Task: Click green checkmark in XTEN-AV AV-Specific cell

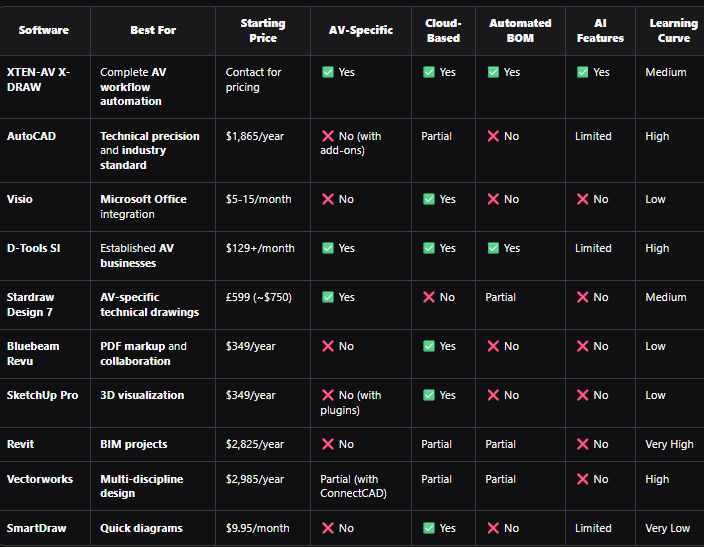Action: pos(328,73)
